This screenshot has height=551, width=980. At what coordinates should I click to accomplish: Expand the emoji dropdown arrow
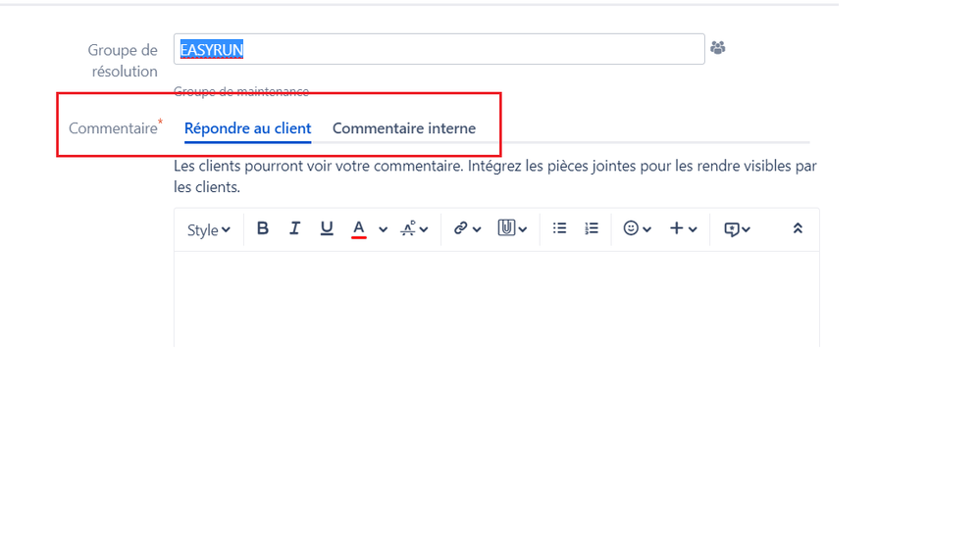click(x=646, y=229)
